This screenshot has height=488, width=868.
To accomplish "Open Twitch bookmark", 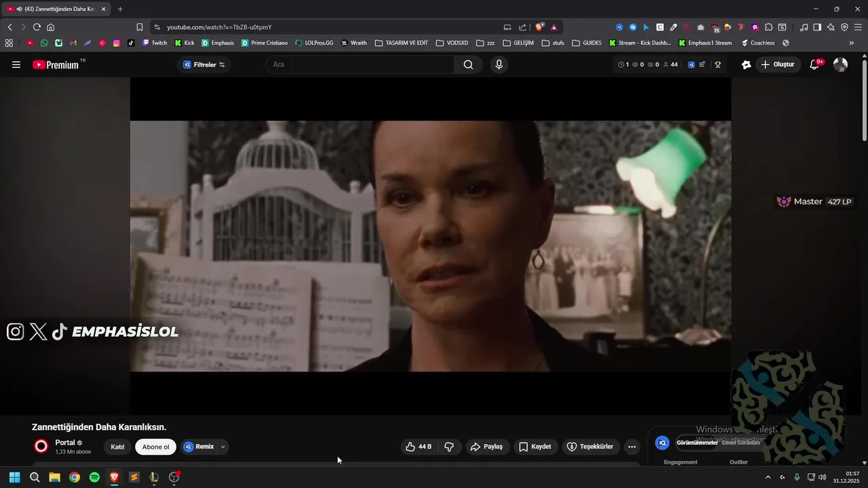I will point(155,43).
